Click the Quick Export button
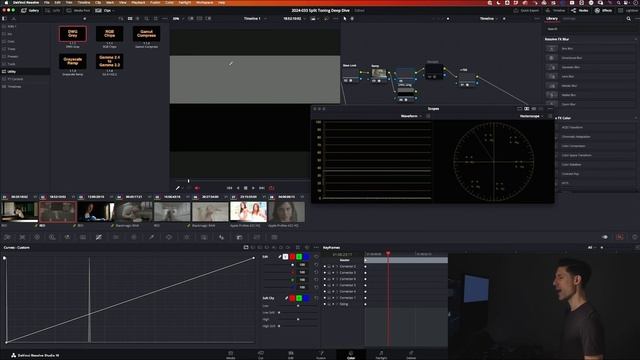This screenshot has width=640, height=360. tap(527, 11)
